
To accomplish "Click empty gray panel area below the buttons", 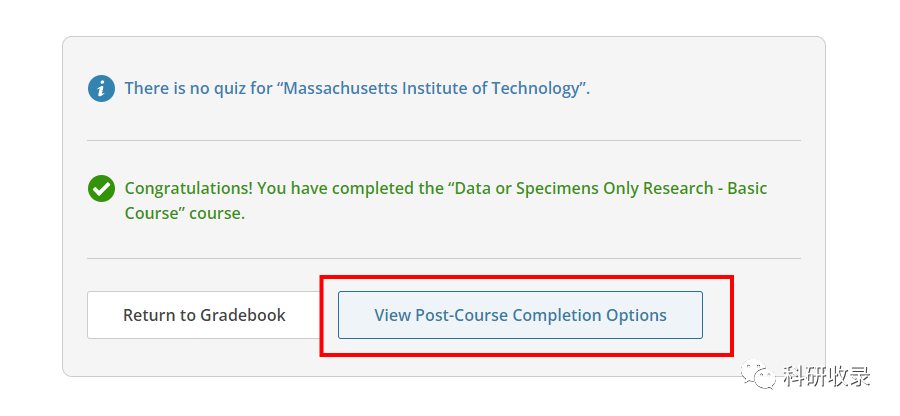I will click(200, 358).
